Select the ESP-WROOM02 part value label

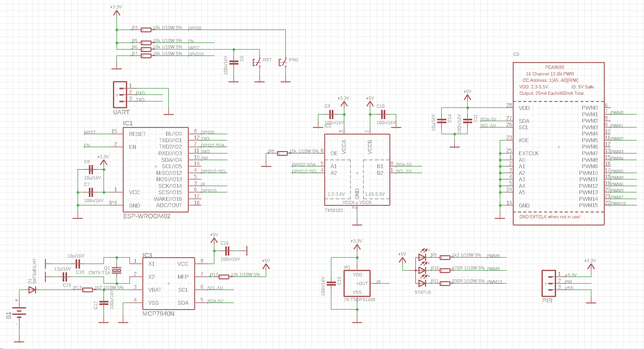click(147, 216)
